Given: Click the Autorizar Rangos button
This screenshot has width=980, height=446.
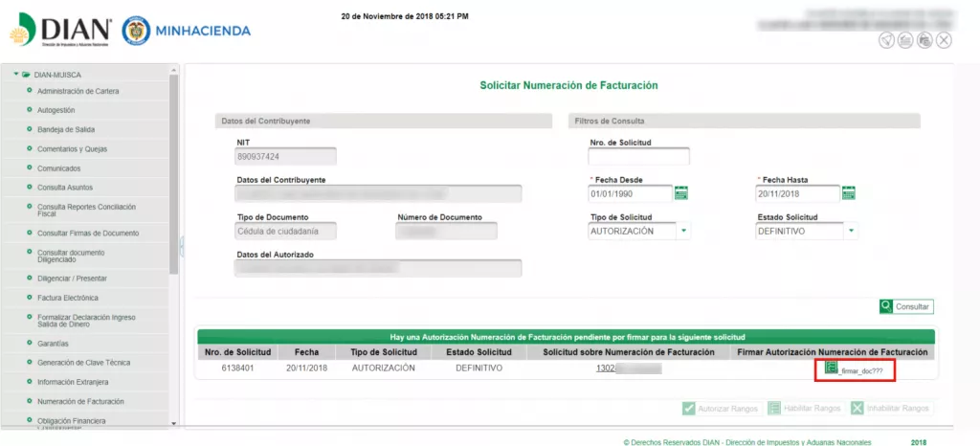Looking at the screenshot, I should click(722, 409).
